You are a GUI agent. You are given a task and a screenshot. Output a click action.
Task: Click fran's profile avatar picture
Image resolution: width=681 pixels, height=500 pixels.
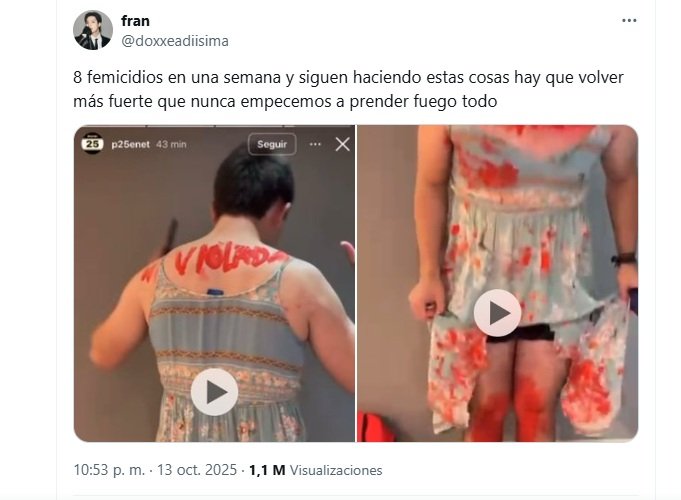coord(93,30)
